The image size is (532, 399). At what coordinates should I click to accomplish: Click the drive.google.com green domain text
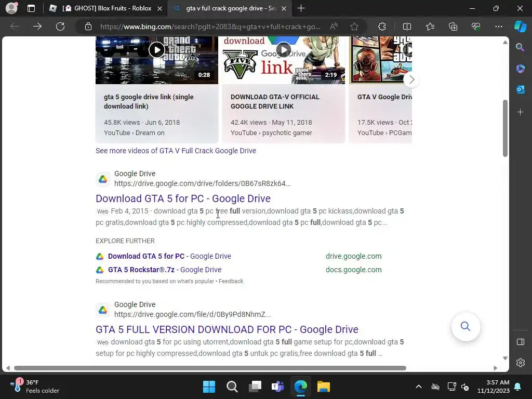click(x=353, y=256)
